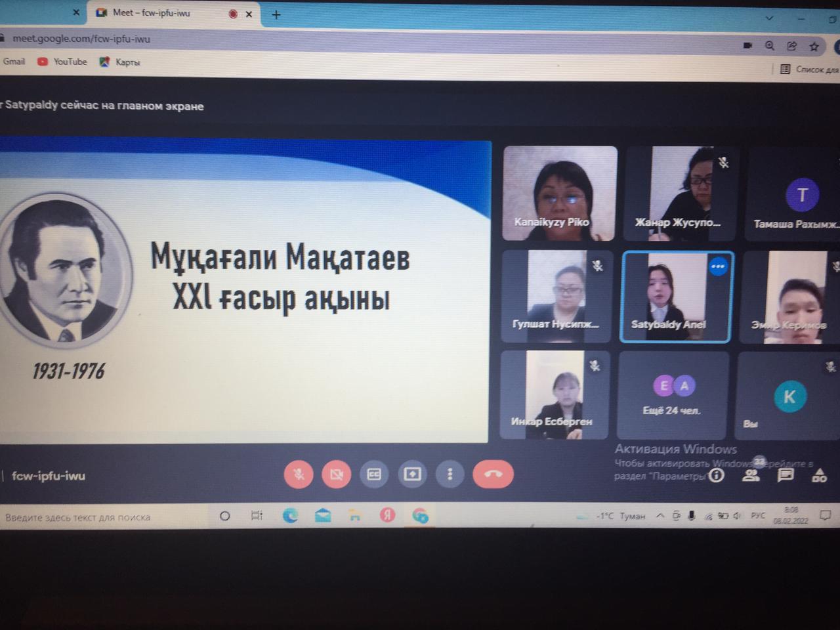Open options on Satybaldy Anel's tile
The image size is (840, 630).
pyautogui.click(x=718, y=266)
